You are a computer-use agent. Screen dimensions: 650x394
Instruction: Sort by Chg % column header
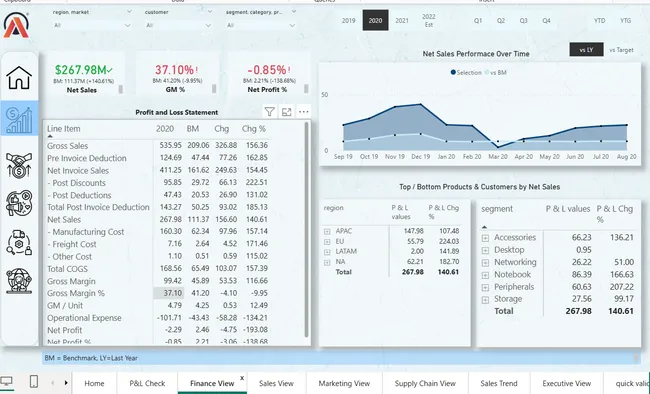[254, 129]
